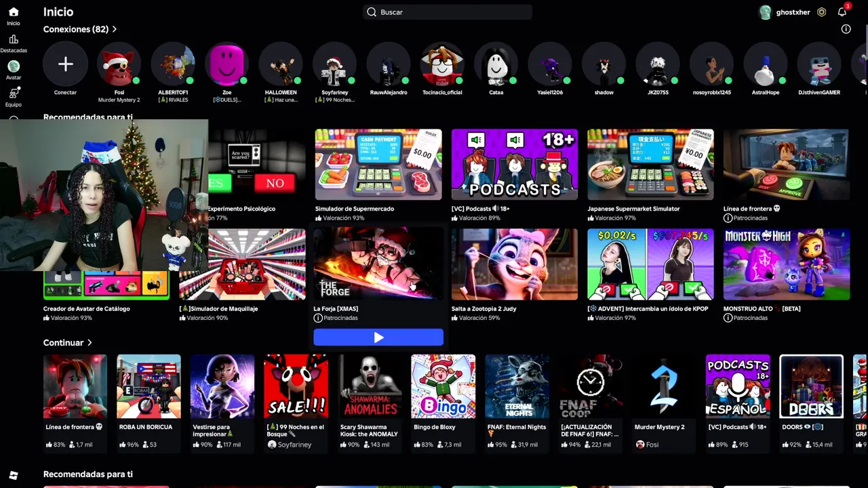868x488 pixels.
Task: Click the lower Recomendadas para ti heading
Action: click(x=88, y=474)
